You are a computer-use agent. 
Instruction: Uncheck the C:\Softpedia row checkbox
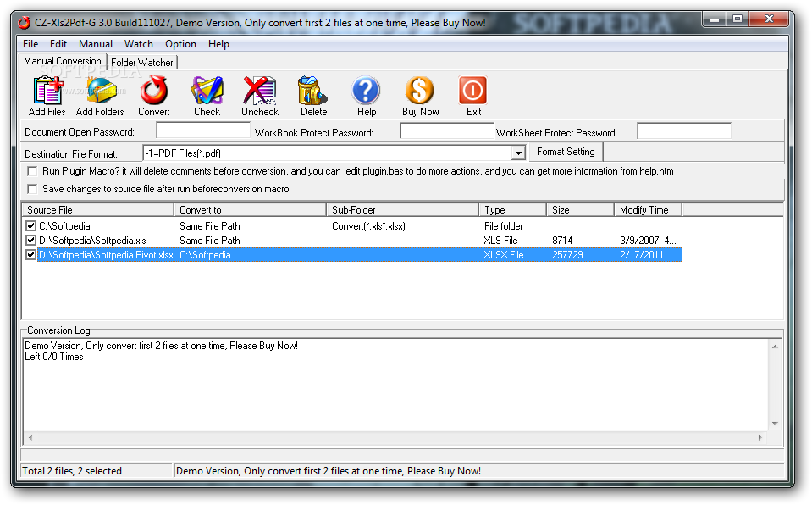[x=31, y=226]
